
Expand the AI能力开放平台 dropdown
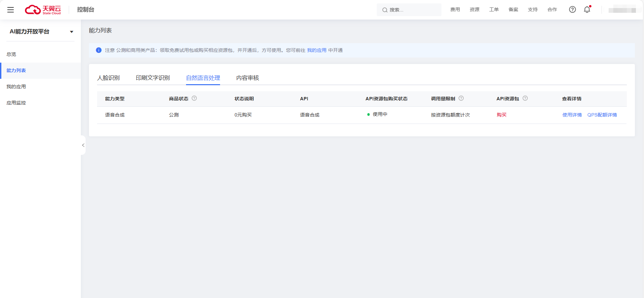click(x=71, y=32)
